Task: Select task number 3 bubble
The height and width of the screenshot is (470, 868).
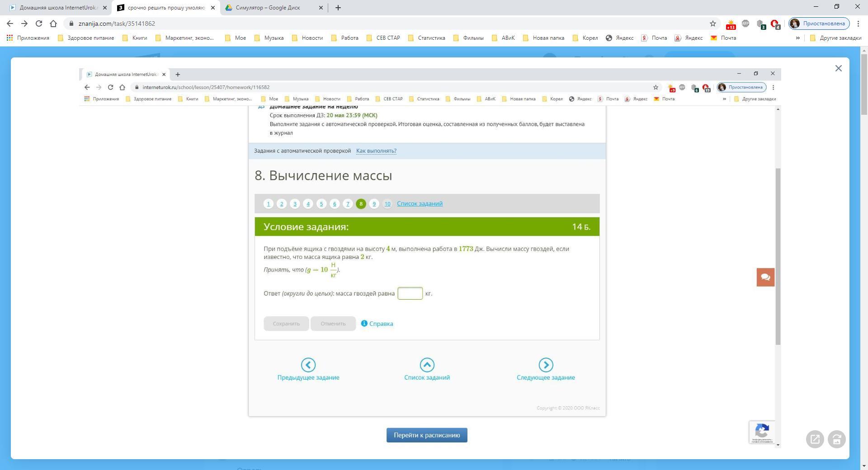Action: point(295,204)
